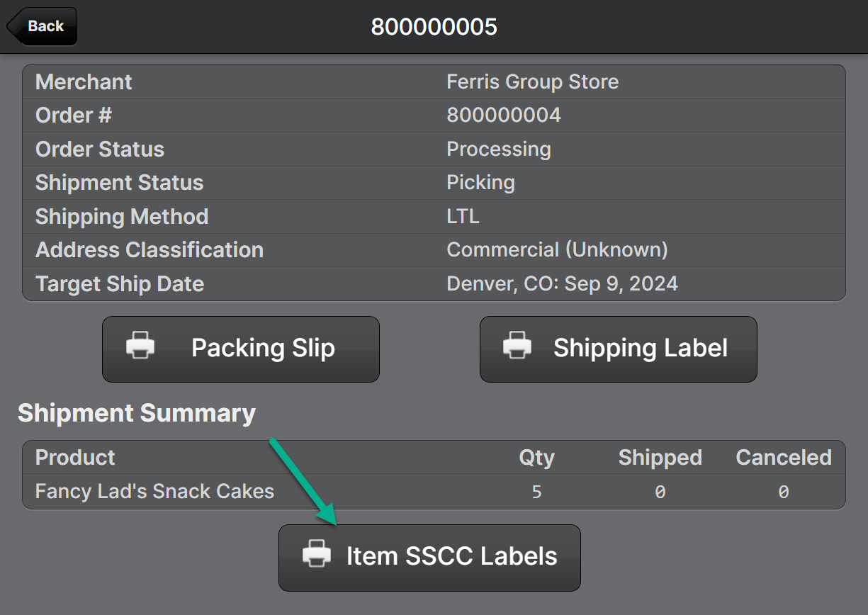The height and width of the screenshot is (615, 868).
Task: Click the Canceled column header
Action: (783, 458)
